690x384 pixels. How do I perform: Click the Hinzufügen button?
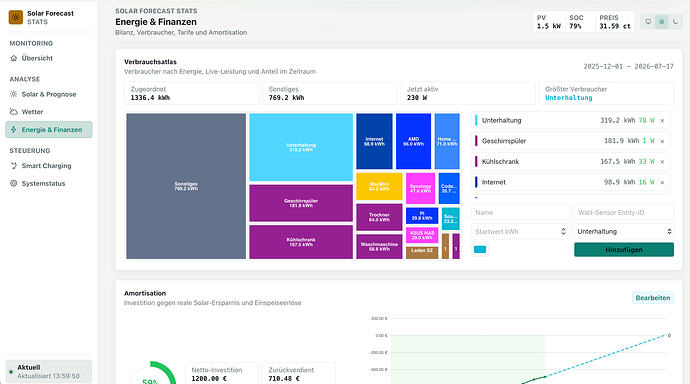click(624, 249)
